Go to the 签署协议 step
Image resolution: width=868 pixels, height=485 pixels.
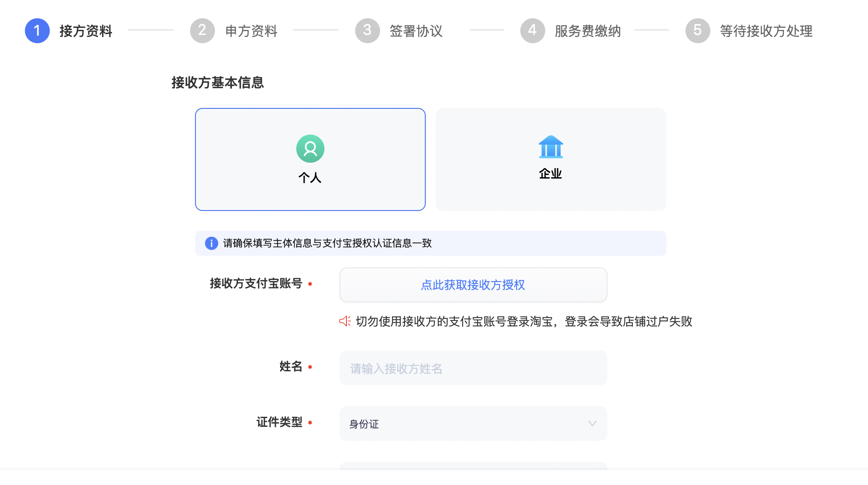coord(416,31)
